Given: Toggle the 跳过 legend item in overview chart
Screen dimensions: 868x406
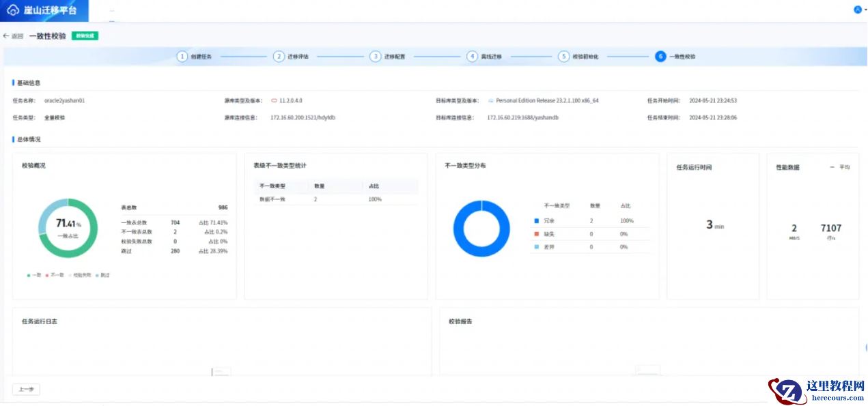Looking at the screenshot, I should click(102, 275).
